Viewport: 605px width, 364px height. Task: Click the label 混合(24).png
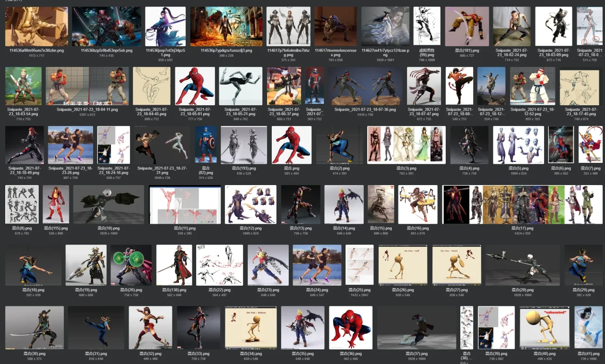tap(317, 290)
